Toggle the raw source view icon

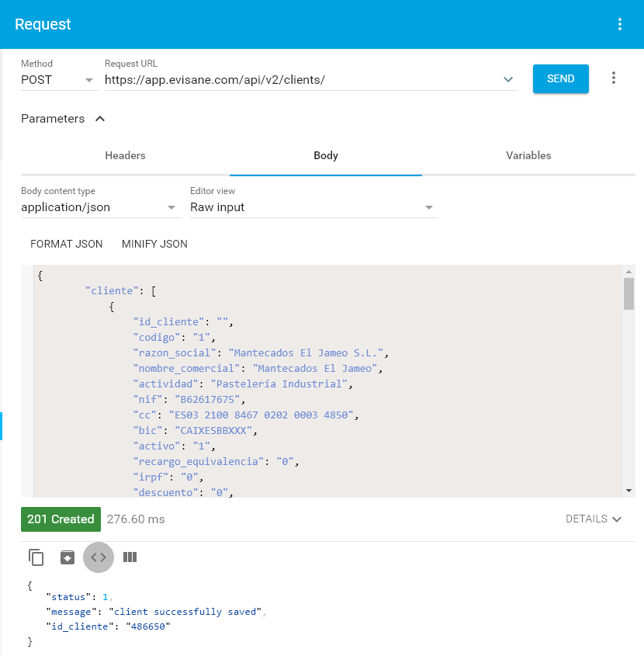pyautogui.click(x=99, y=557)
